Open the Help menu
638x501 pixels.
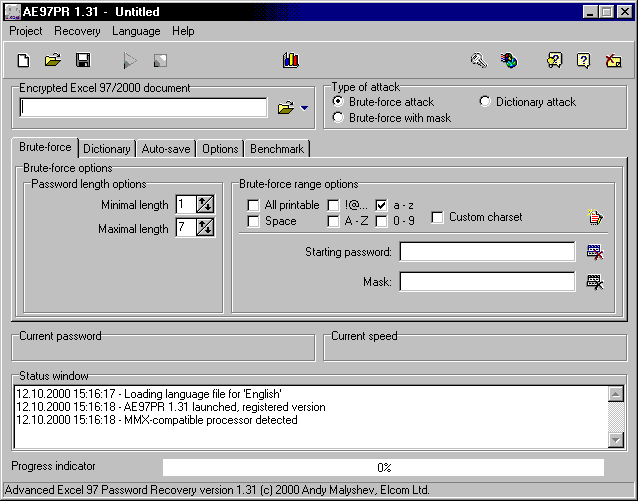pos(183,31)
